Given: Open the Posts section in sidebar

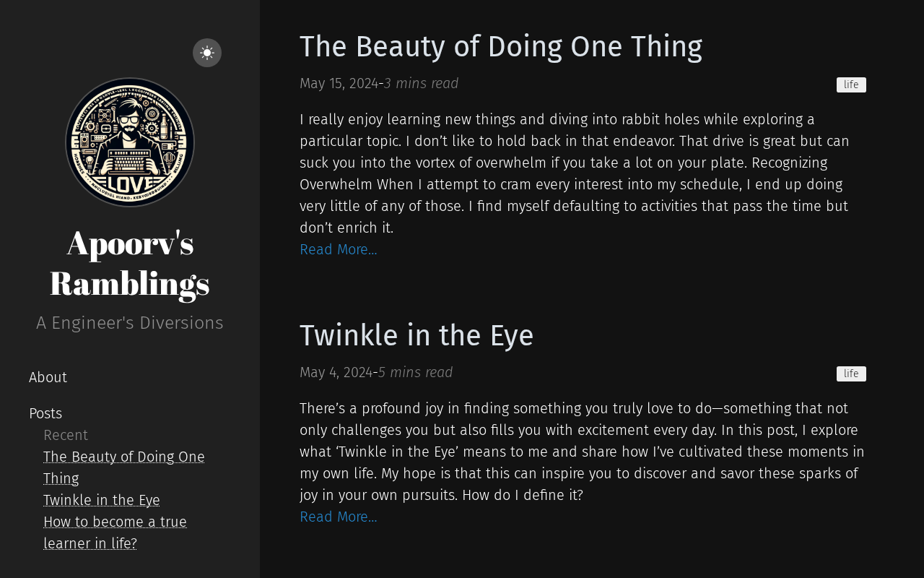Looking at the screenshot, I should (45, 413).
